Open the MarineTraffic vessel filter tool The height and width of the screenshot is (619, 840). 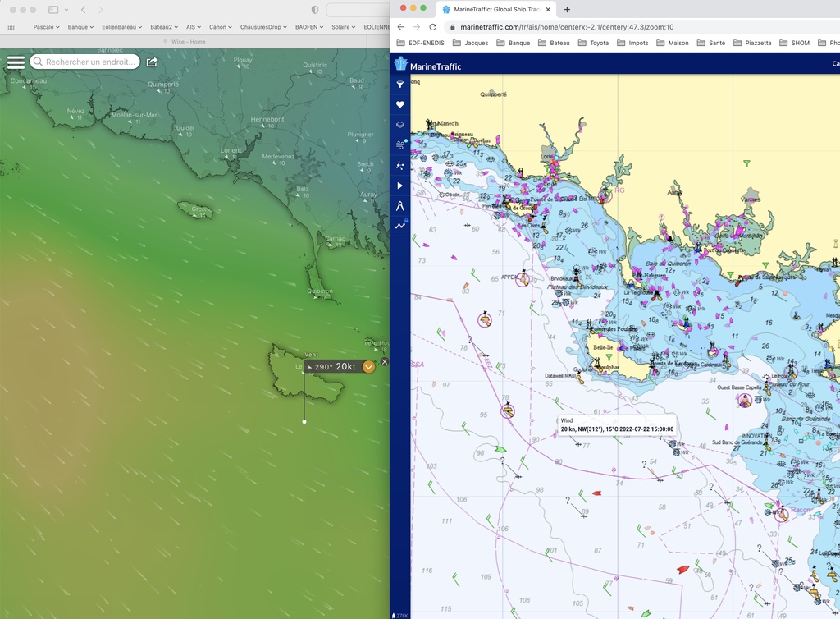pos(399,85)
